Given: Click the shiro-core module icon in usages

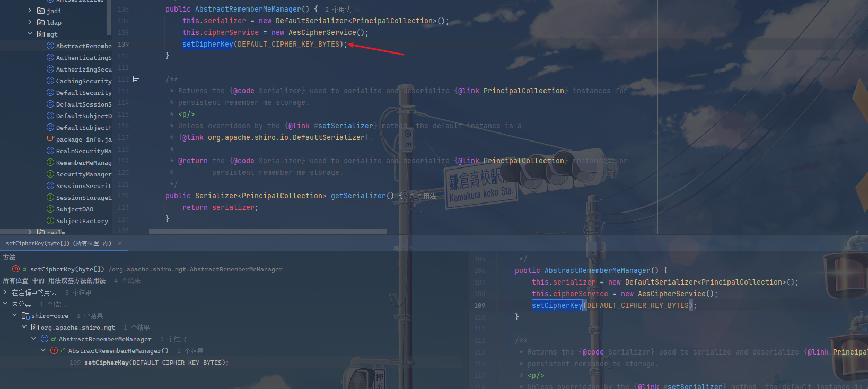Looking at the screenshot, I should [x=25, y=316].
